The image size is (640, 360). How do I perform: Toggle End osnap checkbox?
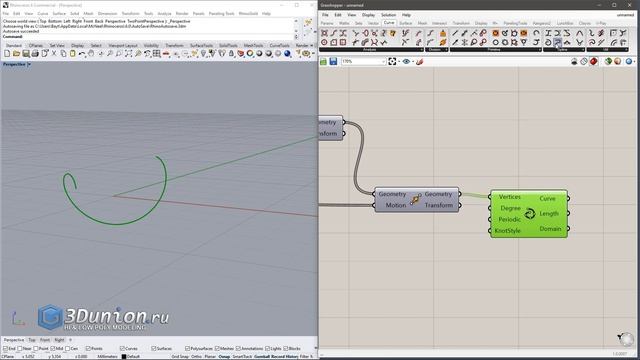(5, 349)
